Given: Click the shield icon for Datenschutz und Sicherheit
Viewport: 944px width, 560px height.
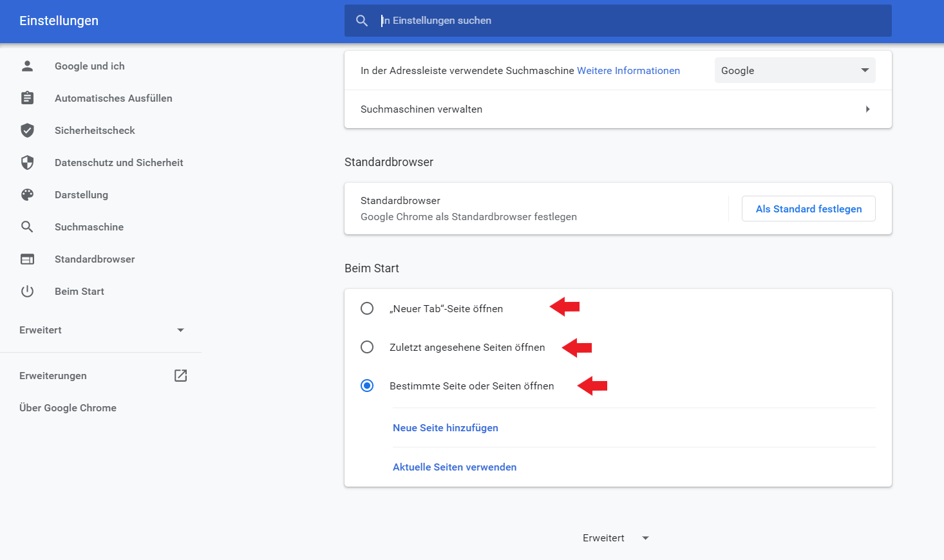Looking at the screenshot, I should pos(27,162).
